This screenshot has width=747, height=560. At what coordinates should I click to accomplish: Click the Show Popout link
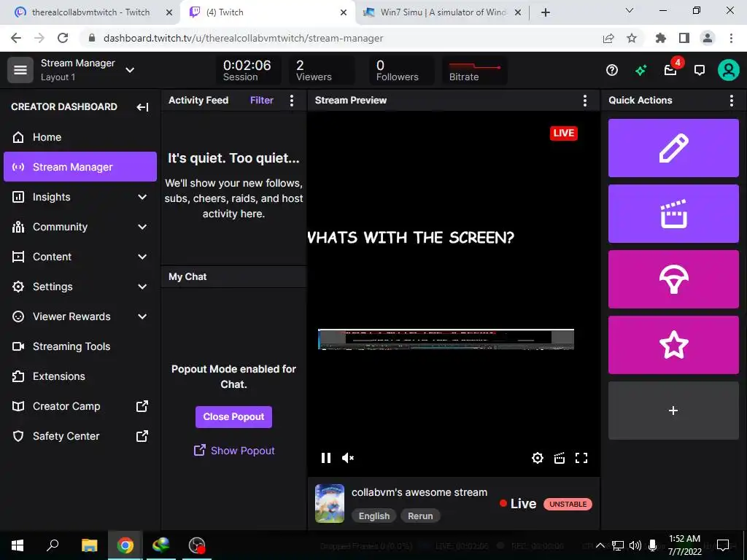pyautogui.click(x=234, y=451)
